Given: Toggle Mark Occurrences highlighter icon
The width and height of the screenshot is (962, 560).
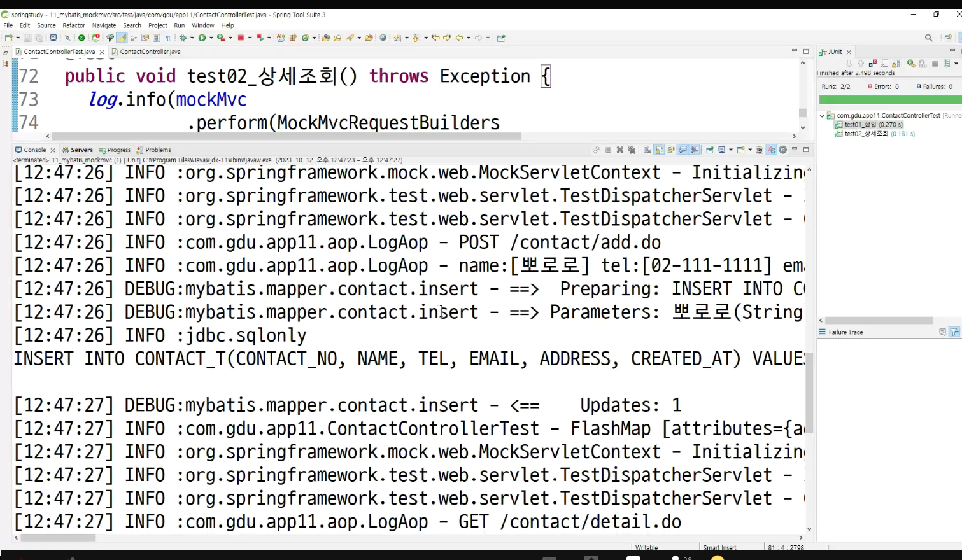Looking at the screenshot, I should click(x=123, y=38).
